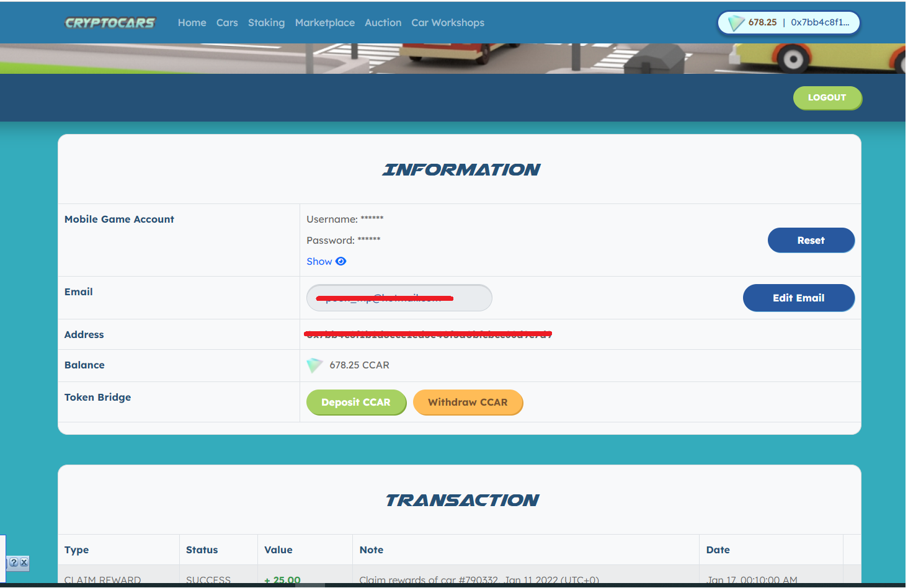Image resolution: width=908 pixels, height=588 pixels.
Task: Click the TRANSACTION heading
Action: pos(461,500)
